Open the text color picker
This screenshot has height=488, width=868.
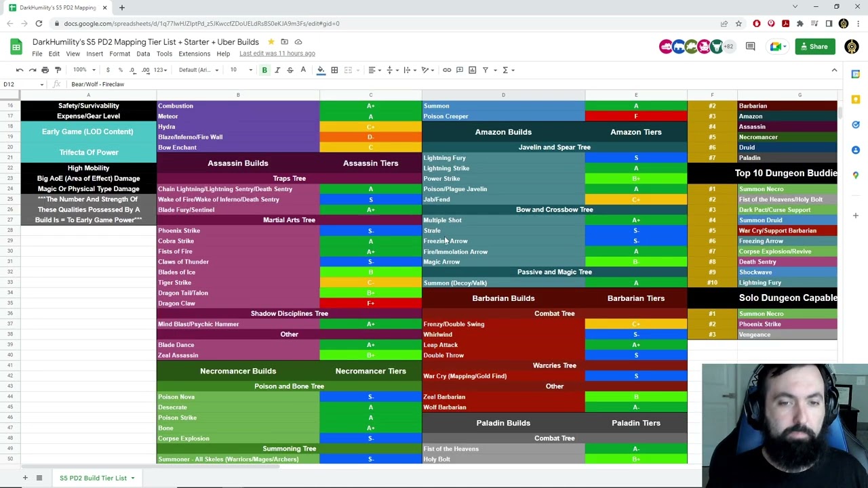(303, 70)
